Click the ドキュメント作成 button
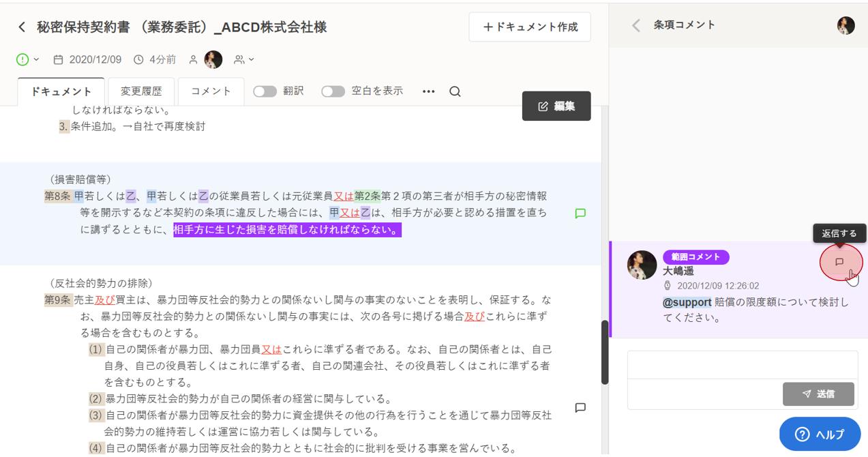 pyautogui.click(x=530, y=27)
